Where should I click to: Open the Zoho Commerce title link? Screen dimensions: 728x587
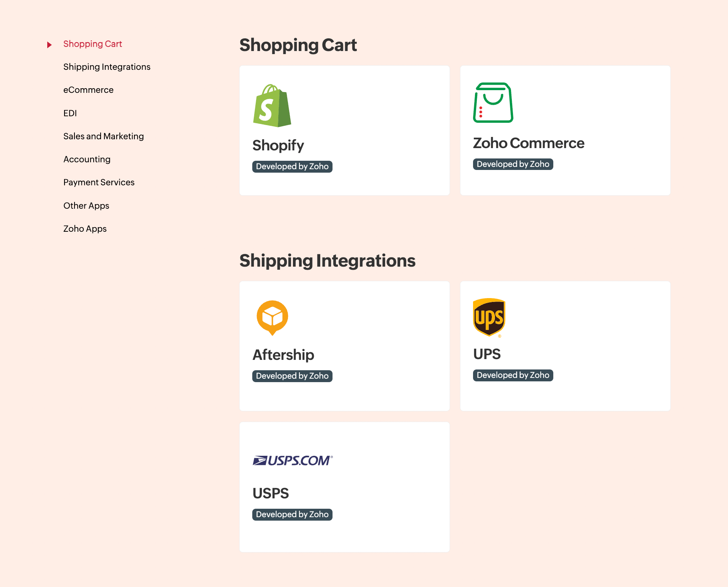(529, 143)
